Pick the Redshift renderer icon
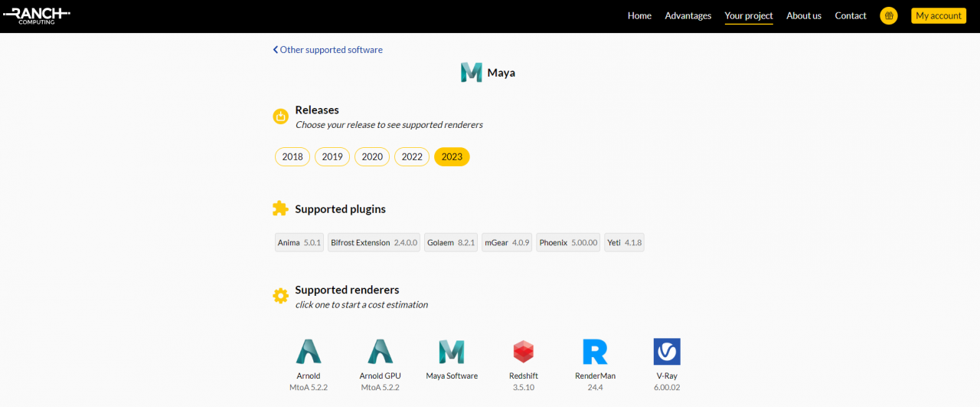Image resolution: width=980 pixels, height=407 pixels. (523, 352)
